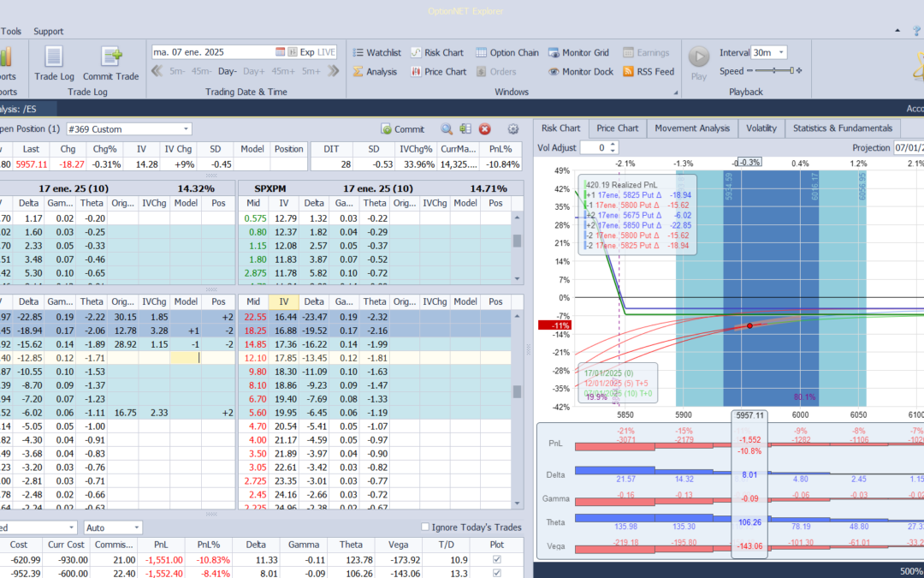924x578 pixels.
Task: Switch to Statistics & Fundamentals tab
Action: (x=843, y=128)
